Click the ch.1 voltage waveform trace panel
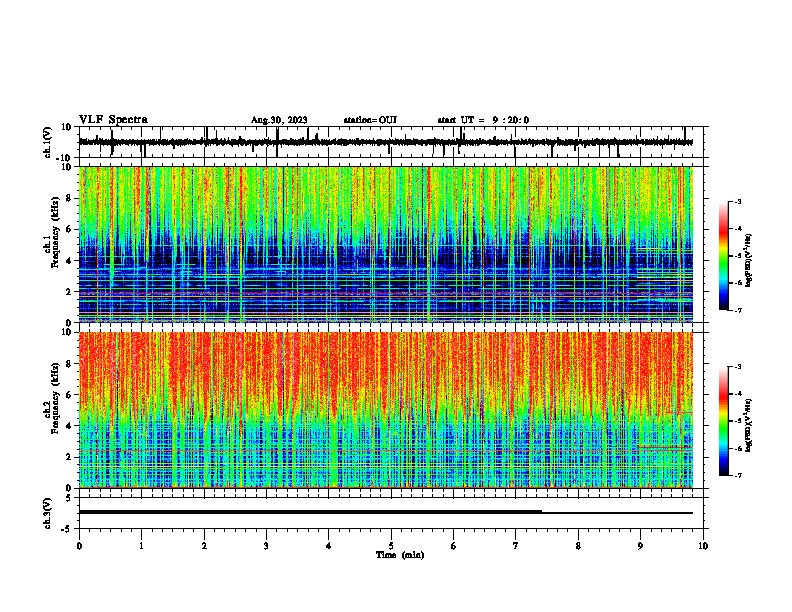The height and width of the screenshot is (612, 792). click(x=390, y=142)
